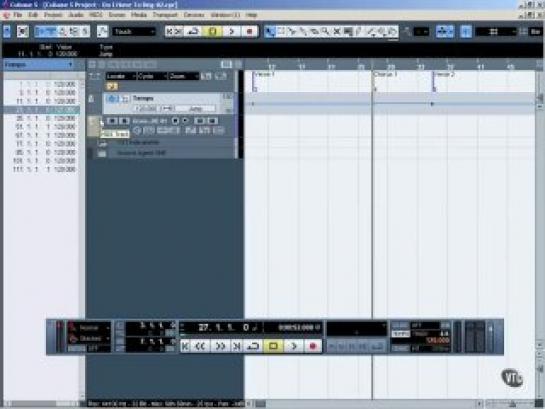
Task: Click tempo point on the tempo track lane
Action: (x=432, y=104)
